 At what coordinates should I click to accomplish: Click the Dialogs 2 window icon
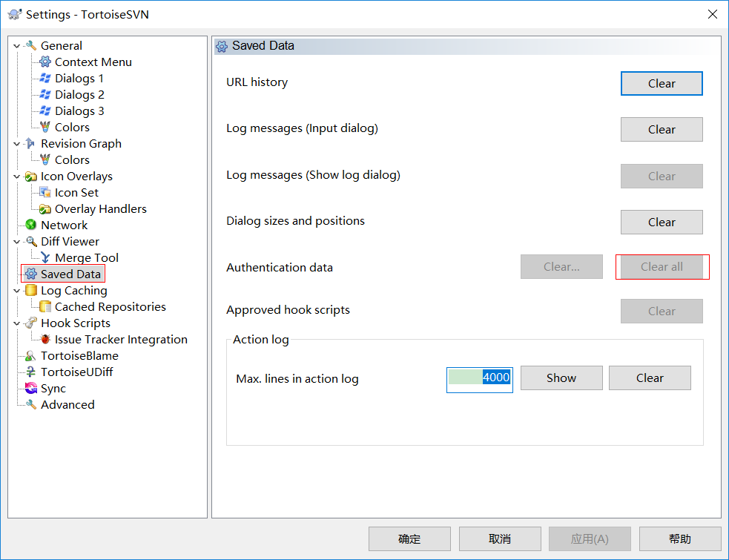coord(45,94)
